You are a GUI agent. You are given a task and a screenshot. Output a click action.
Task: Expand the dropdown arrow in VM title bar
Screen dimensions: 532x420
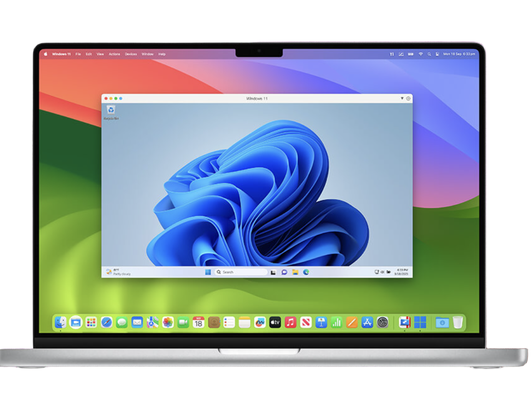[x=402, y=99]
